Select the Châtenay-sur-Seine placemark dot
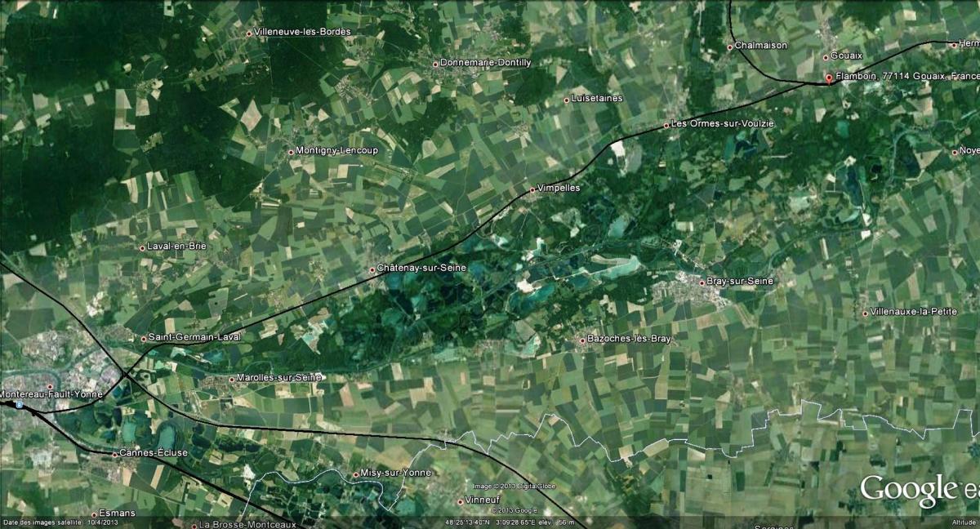This screenshot has width=980, height=529. pyautogui.click(x=372, y=269)
